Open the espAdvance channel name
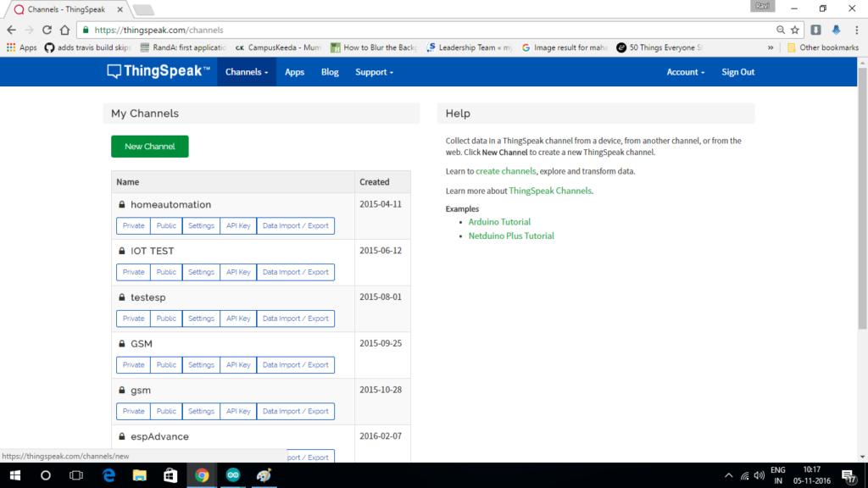The width and height of the screenshot is (868, 488). coord(159,437)
